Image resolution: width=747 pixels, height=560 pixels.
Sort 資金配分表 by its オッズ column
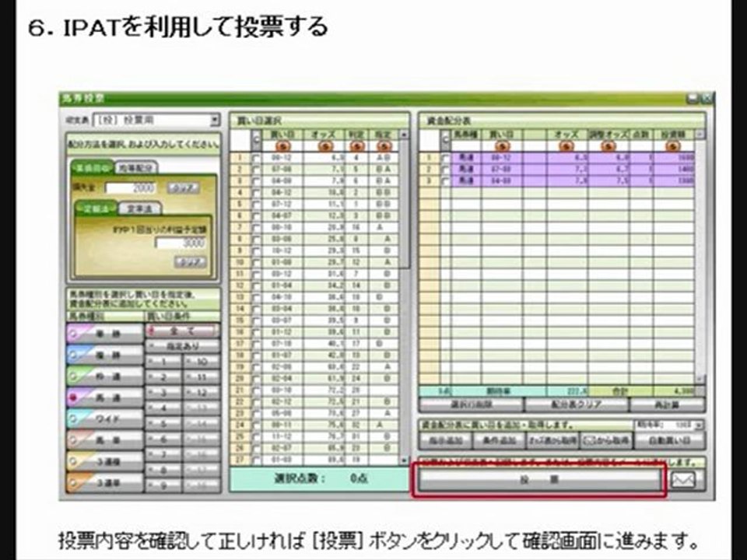pyautogui.click(x=567, y=146)
